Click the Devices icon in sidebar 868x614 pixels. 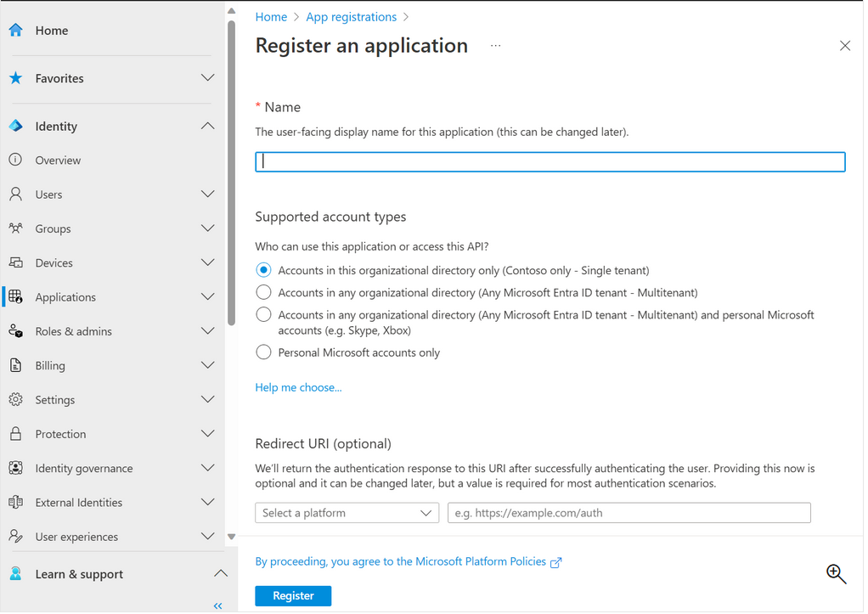15,263
